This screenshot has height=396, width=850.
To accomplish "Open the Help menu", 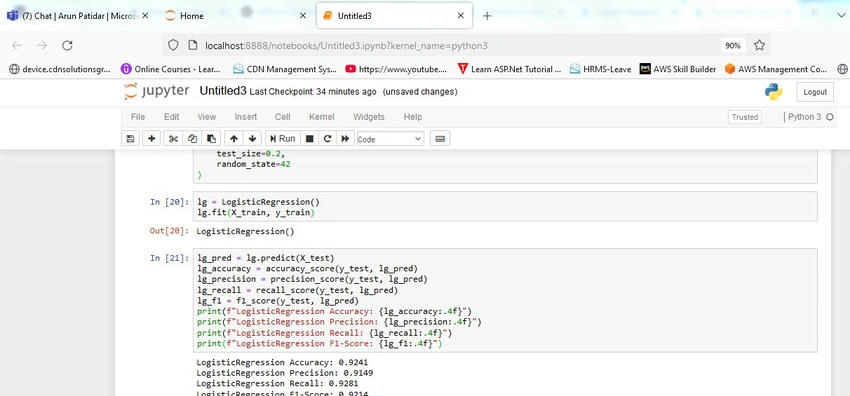I will click(413, 116).
